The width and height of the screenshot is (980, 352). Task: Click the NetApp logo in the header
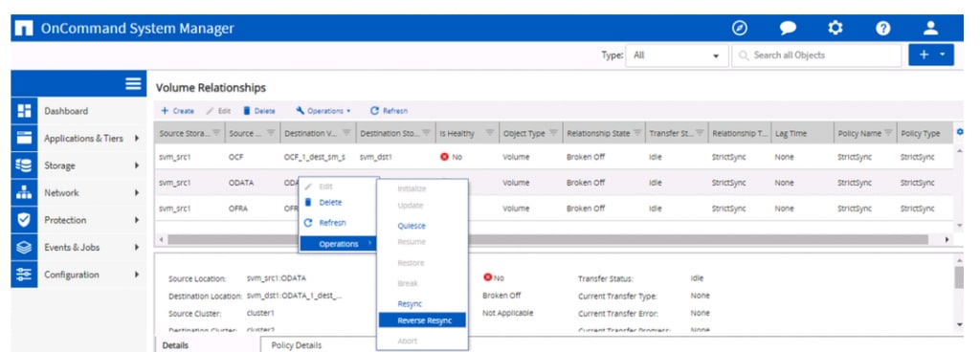24,29
